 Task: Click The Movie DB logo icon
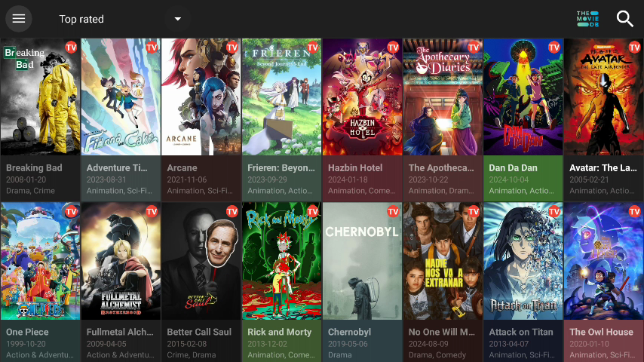587,19
